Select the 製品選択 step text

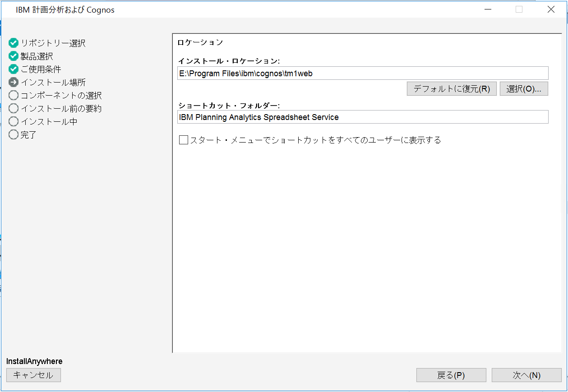(x=37, y=56)
